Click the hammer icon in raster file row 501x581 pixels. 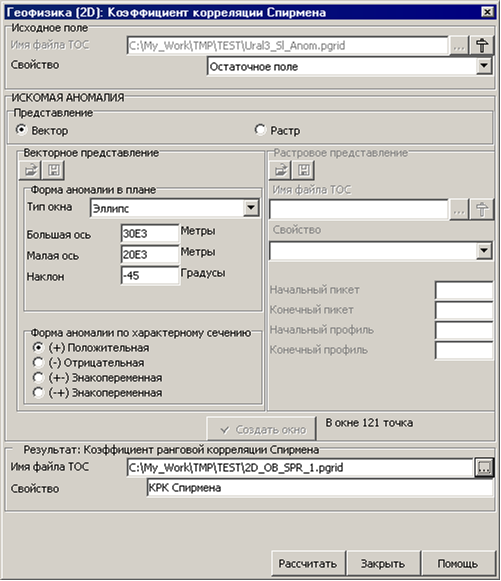click(x=482, y=210)
